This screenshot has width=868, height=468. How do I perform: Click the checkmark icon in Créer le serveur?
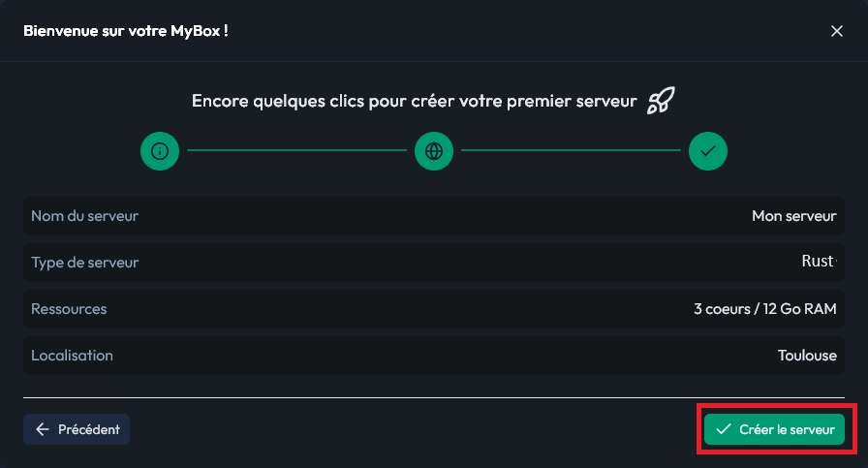tap(723, 429)
